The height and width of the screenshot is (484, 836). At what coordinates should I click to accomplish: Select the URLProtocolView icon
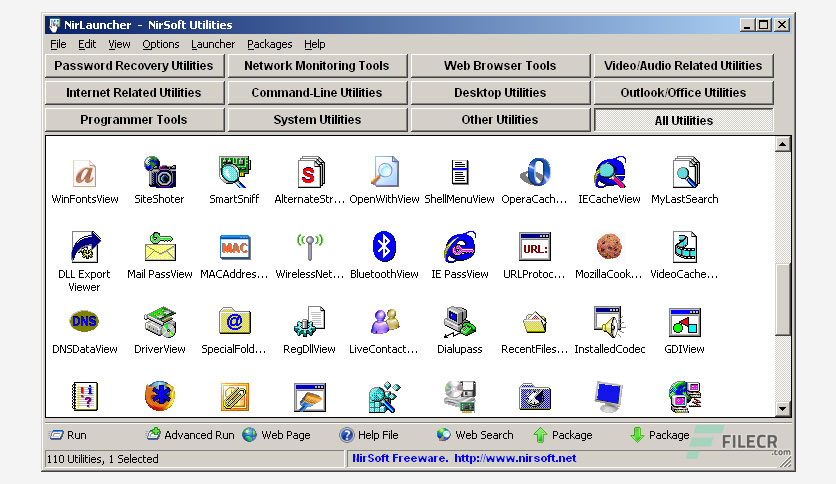pyautogui.click(x=535, y=247)
